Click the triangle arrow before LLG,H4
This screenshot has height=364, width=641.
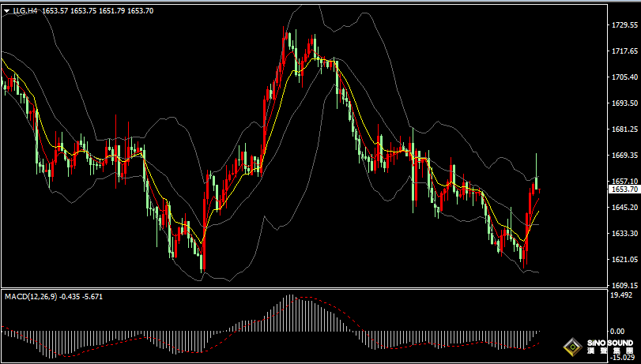(x=6, y=11)
